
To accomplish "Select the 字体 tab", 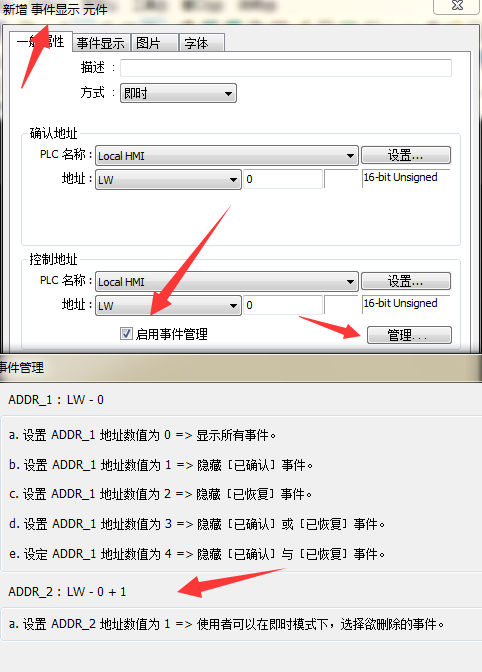I will pos(201,43).
